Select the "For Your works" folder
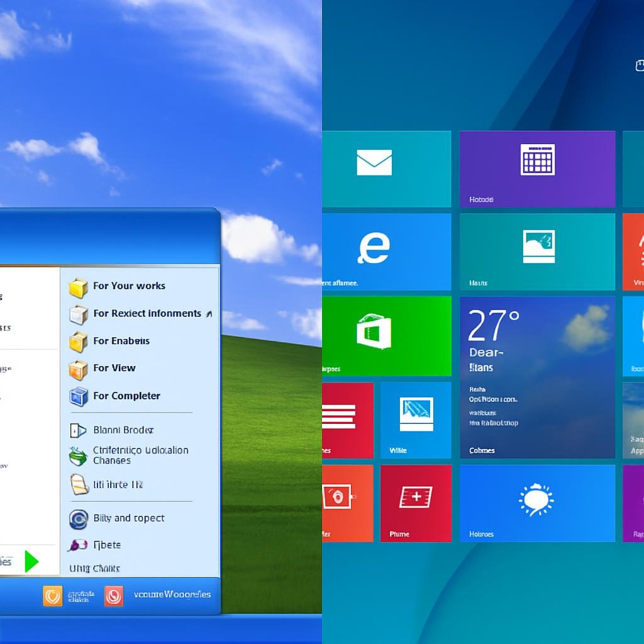The image size is (644, 644). [128, 286]
